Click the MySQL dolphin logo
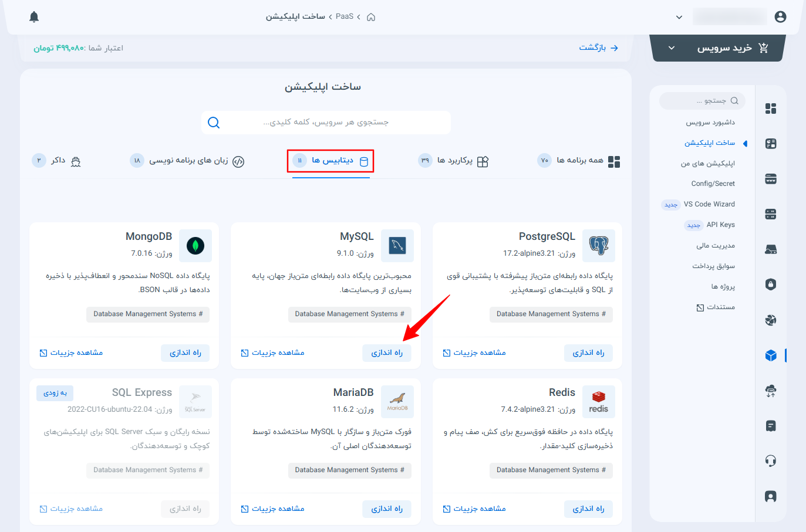The width and height of the screenshot is (806, 532). pyautogui.click(x=397, y=246)
